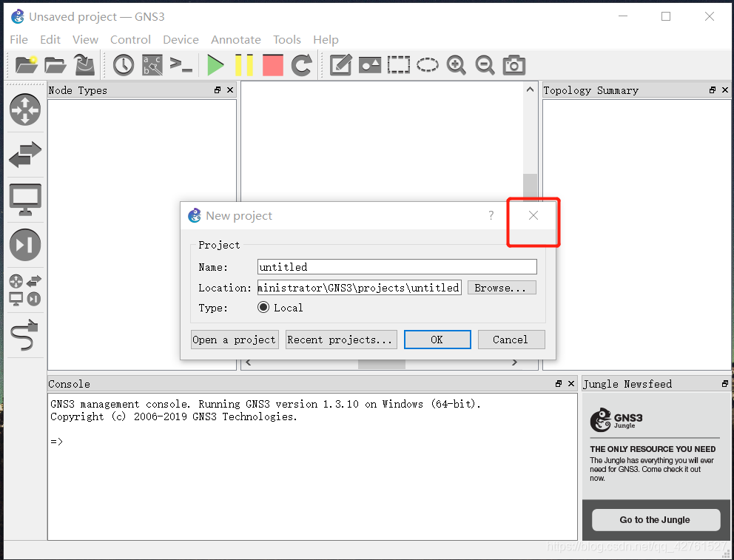The height and width of the screenshot is (560, 734).
Task: Click the Go to the Jungle button
Action: [x=656, y=520]
